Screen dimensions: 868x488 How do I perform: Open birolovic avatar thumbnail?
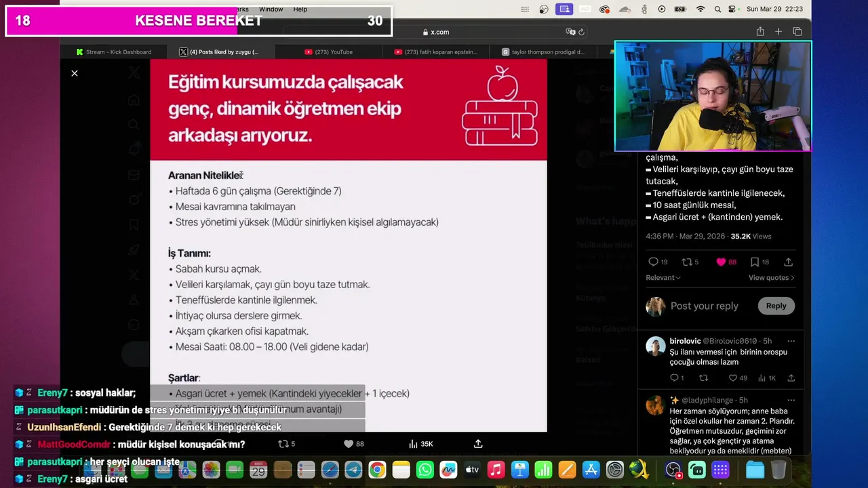click(656, 346)
